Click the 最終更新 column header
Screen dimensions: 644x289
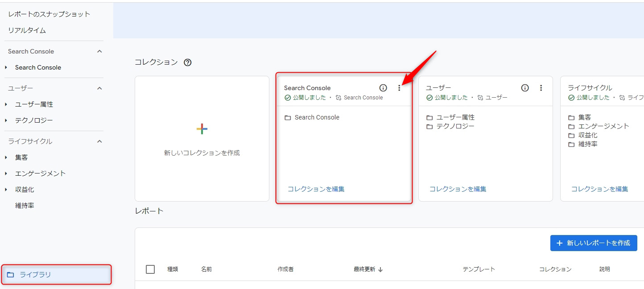[364, 269]
